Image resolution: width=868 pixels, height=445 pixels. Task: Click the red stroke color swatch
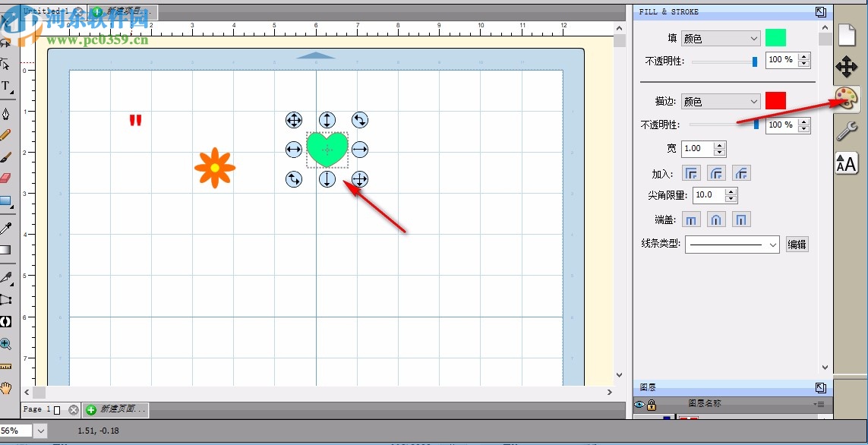click(775, 101)
